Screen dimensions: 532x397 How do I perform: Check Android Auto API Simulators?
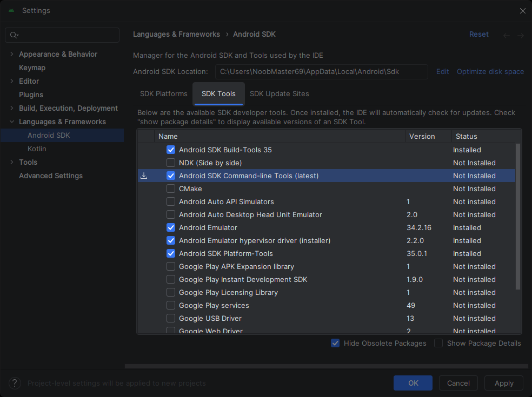(x=171, y=201)
